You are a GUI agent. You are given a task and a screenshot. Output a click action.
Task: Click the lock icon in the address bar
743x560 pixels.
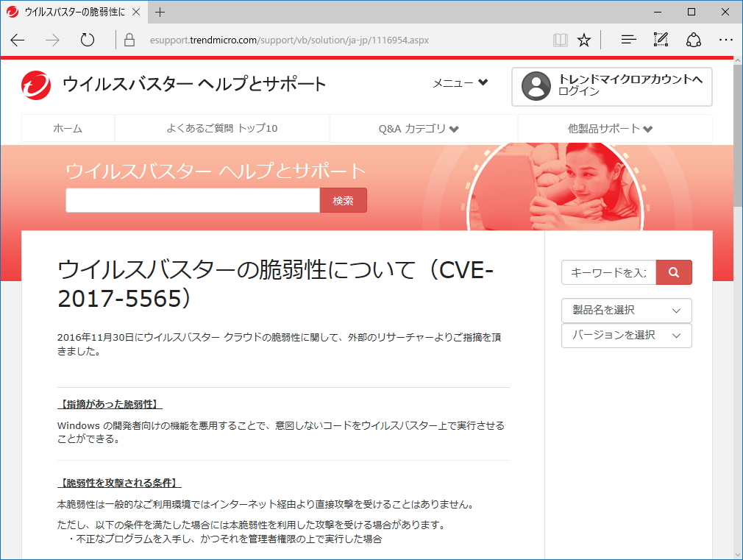[x=128, y=40]
